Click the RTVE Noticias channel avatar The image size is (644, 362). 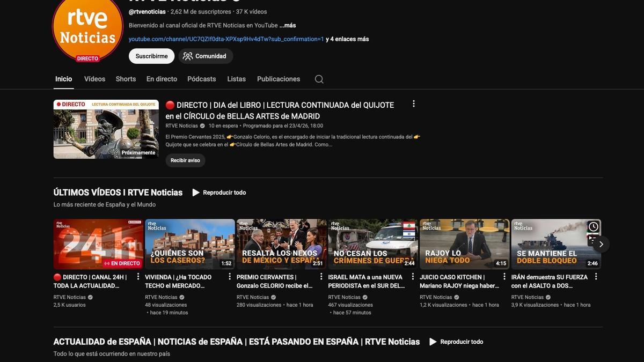[x=87, y=29]
